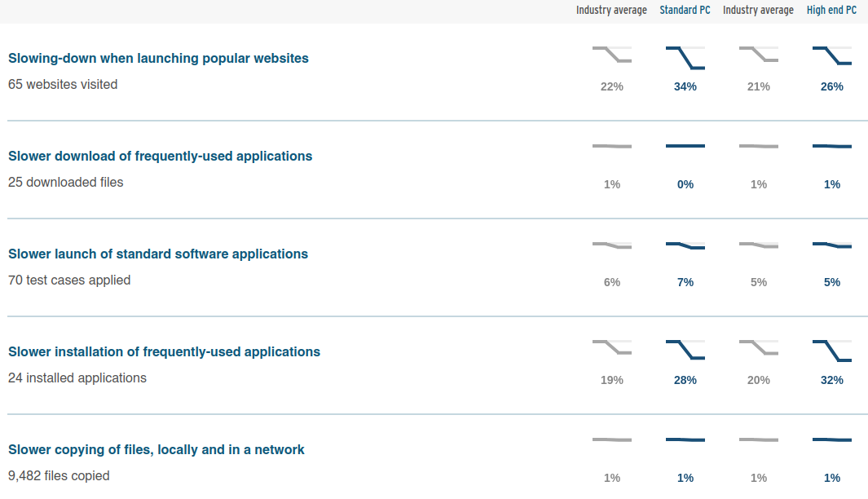Screen dimensions: 868x499
Task: Click the Standard PC 28% installation sparkline
Action: (x=685, y=350)
